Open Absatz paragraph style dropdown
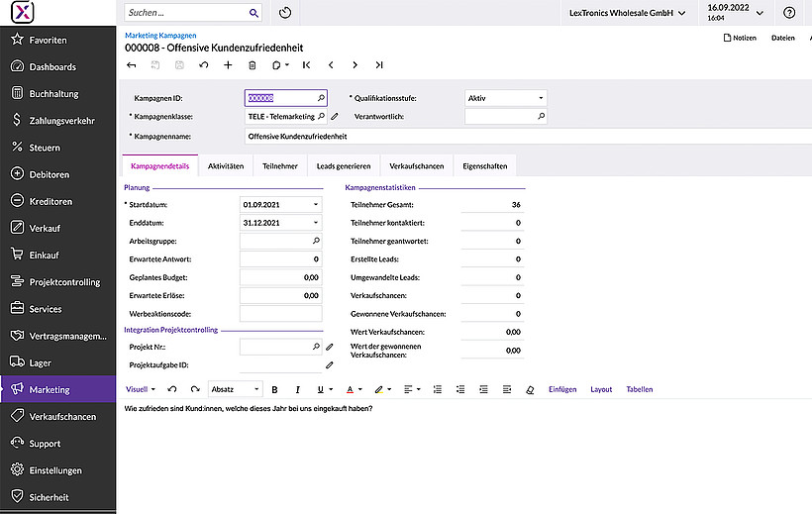812x514 pixels. click(x=235, y=389)
